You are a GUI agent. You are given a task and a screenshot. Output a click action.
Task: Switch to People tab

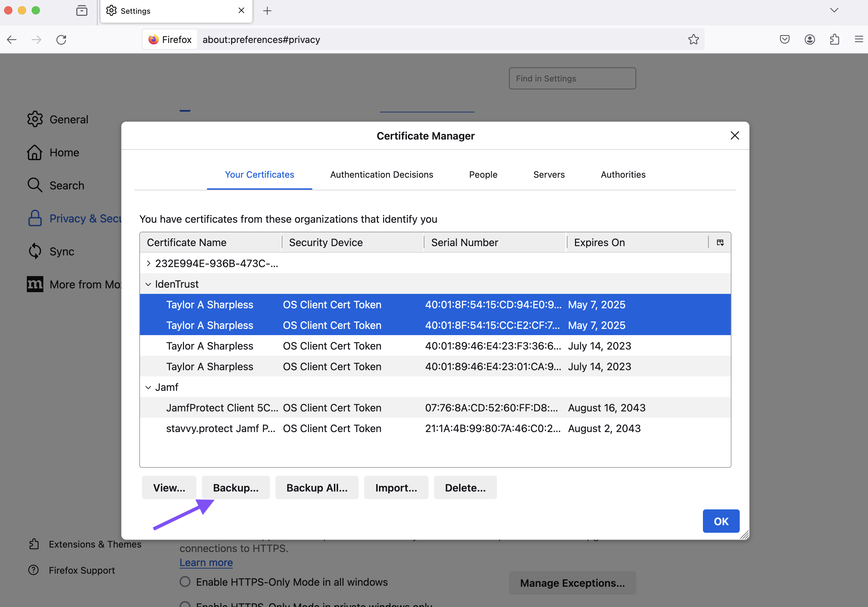[483, 175]
